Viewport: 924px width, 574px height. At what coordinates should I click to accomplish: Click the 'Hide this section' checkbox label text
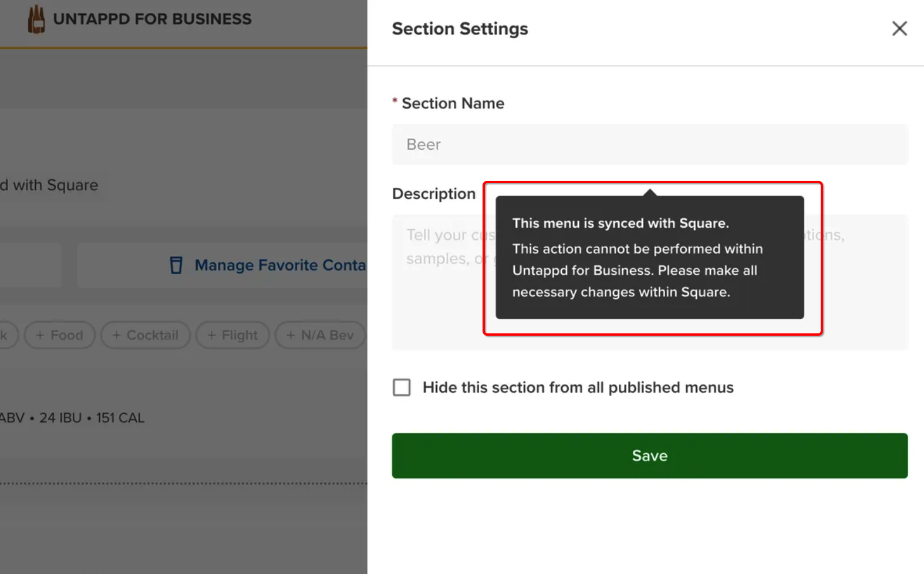(x=578, y=387)
